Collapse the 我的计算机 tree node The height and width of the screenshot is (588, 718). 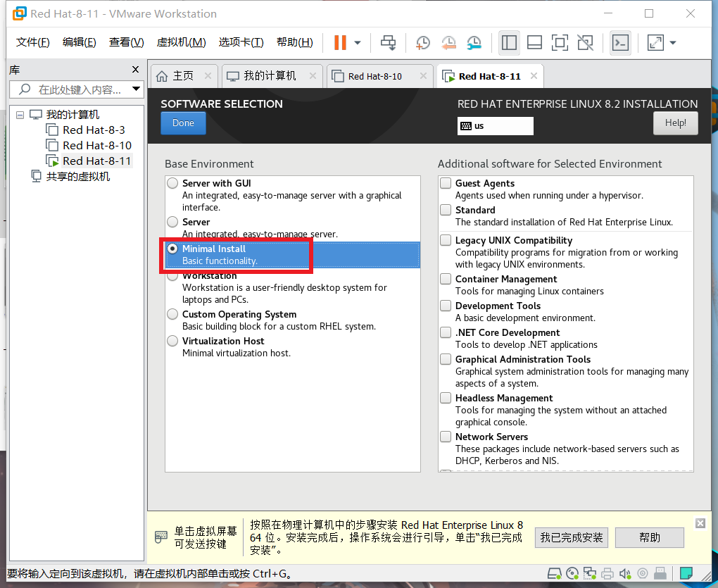pyautogui.click(x=20, y=115)
